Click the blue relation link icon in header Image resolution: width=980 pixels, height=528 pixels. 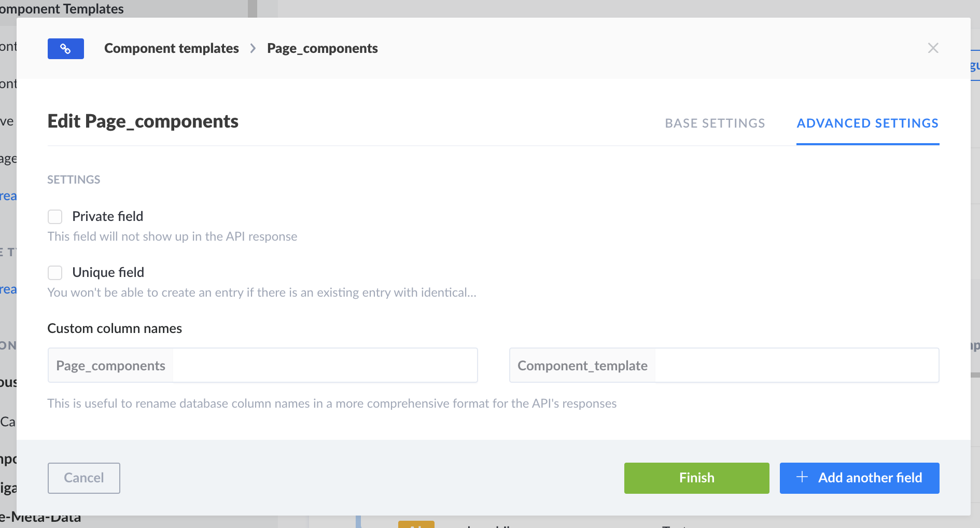[x=65, y=48]
